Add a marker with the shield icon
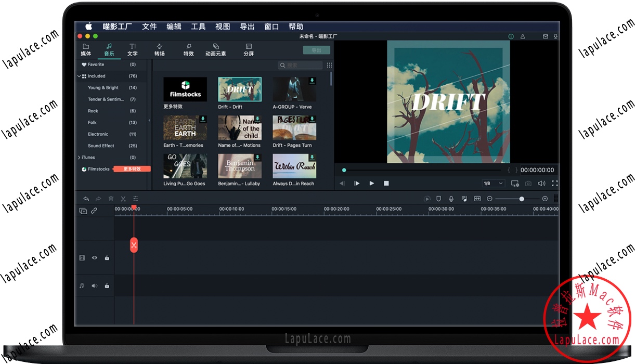 (438, 199)
